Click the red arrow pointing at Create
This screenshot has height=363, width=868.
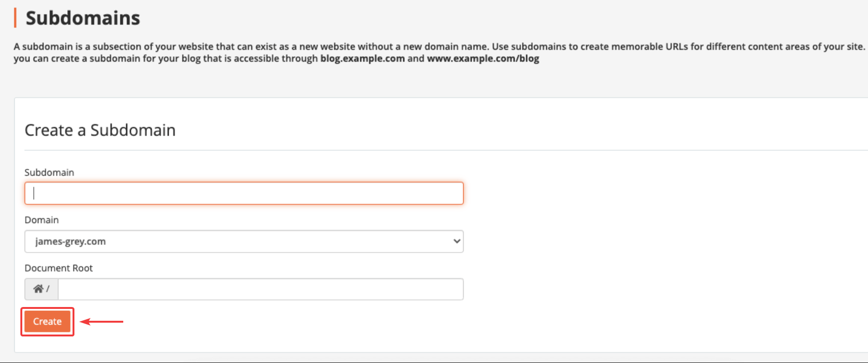[x=101, y=322]
